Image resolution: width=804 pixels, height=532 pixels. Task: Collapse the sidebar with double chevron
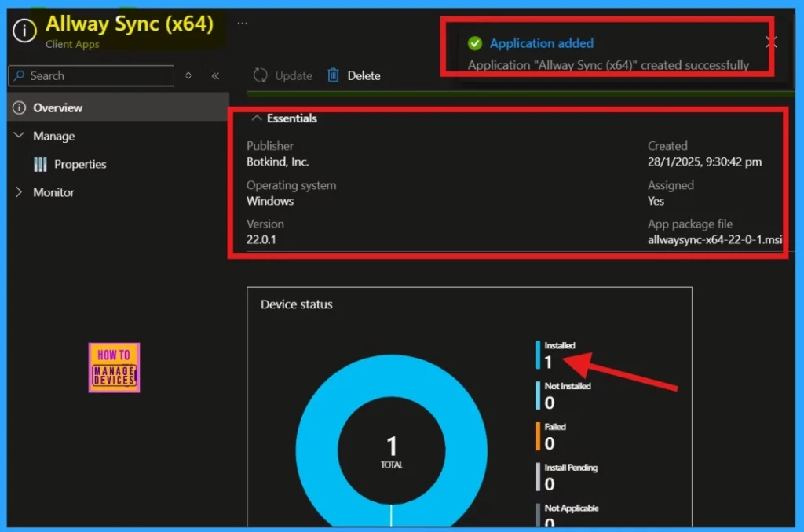click(x=215, y=76)
